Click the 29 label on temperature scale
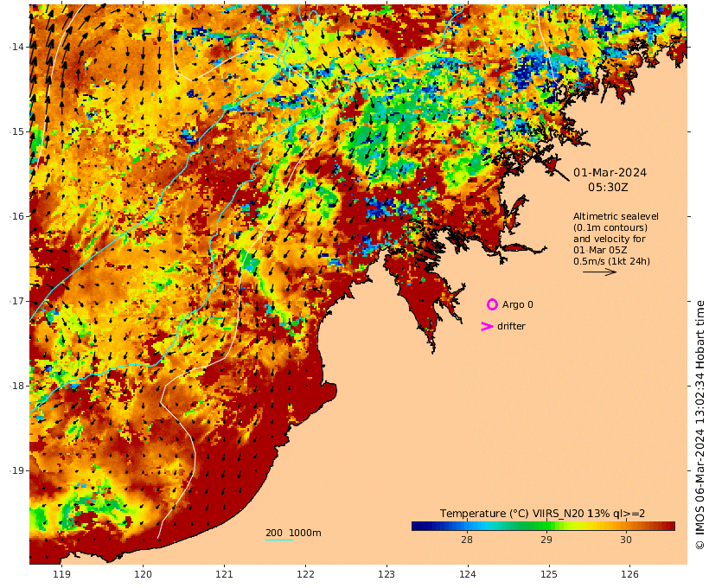 coord(546,540)
